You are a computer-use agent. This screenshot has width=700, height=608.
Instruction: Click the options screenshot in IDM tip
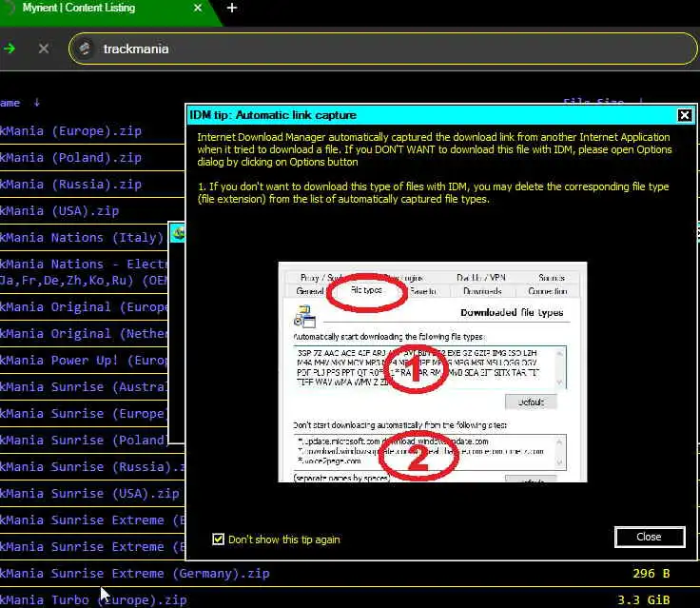[x=432, y=372]
